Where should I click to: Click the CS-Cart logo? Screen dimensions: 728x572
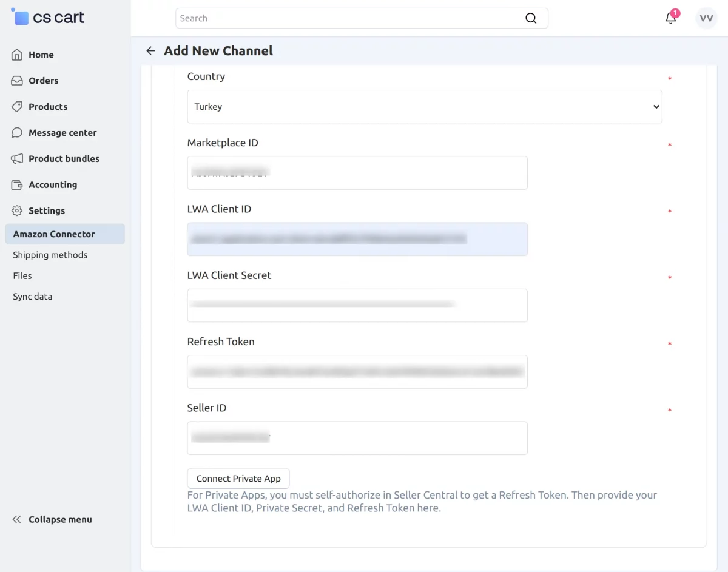click(x=48, y=18)
